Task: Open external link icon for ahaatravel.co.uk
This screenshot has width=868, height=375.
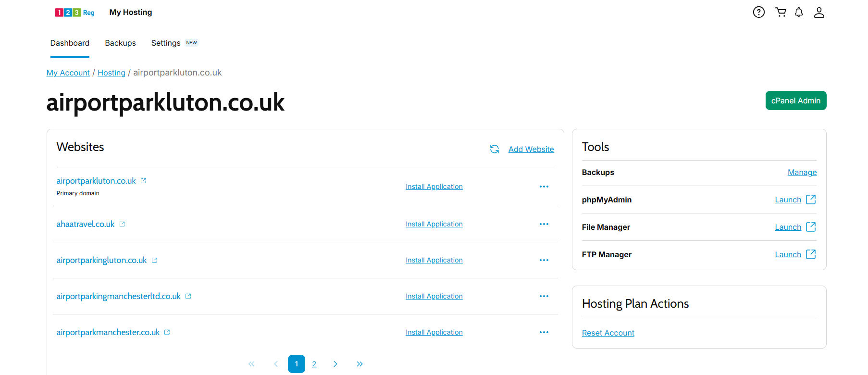Action: tap(122, 224)
